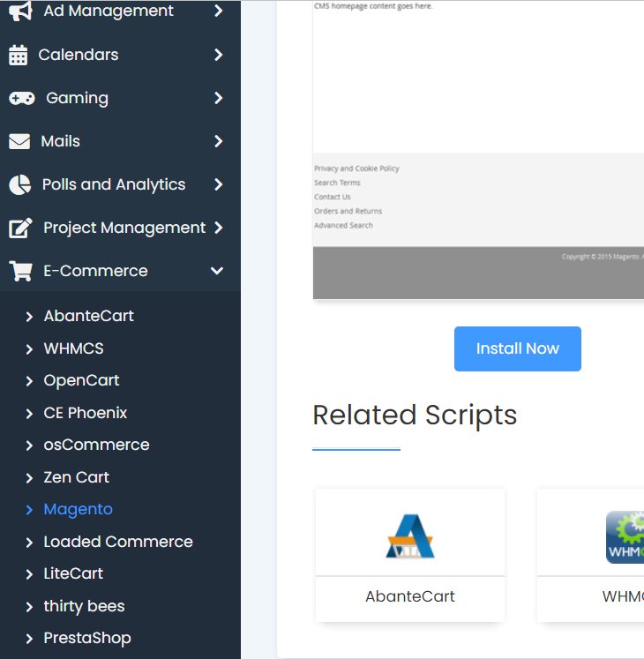The width and height of the screenshot is (644, 659).
Task: Select OpenCart in the sidebar
Action: coord(81,381)
